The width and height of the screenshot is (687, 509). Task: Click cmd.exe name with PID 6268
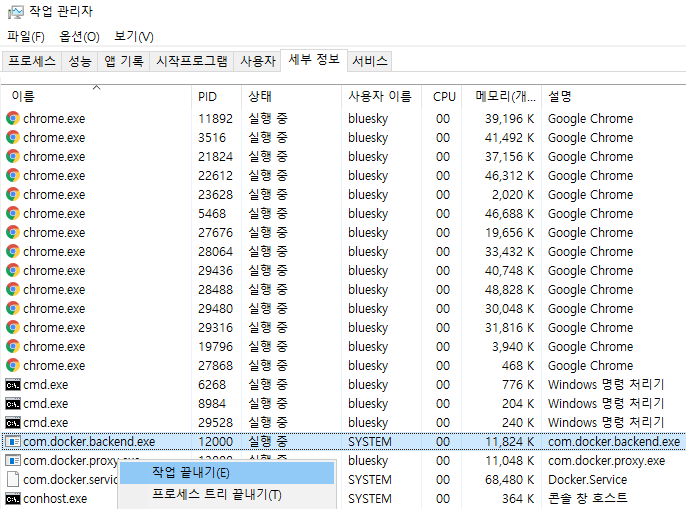click(x=46, y=385)
